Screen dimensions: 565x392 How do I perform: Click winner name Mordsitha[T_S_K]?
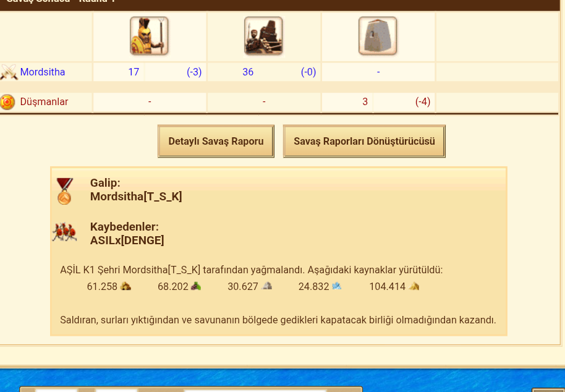click(x=136, y=197)
